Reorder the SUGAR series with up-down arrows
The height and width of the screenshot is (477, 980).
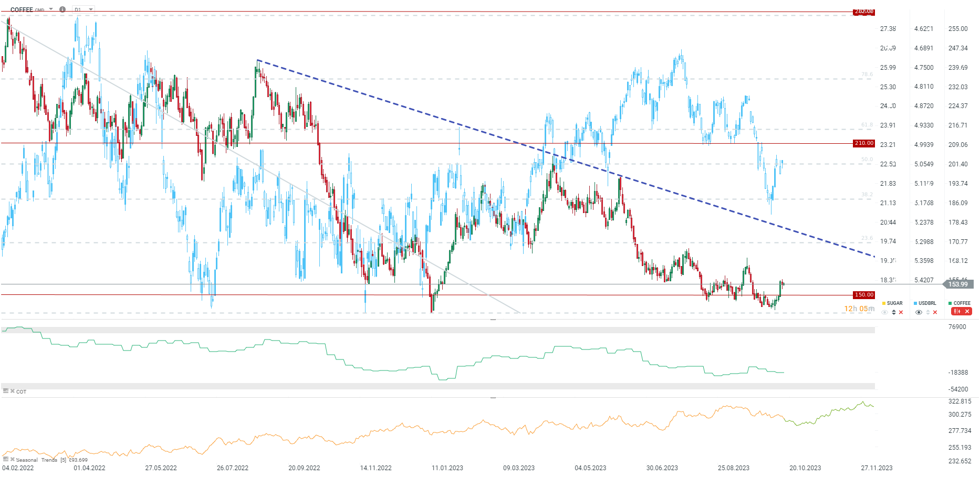[894, 312]
